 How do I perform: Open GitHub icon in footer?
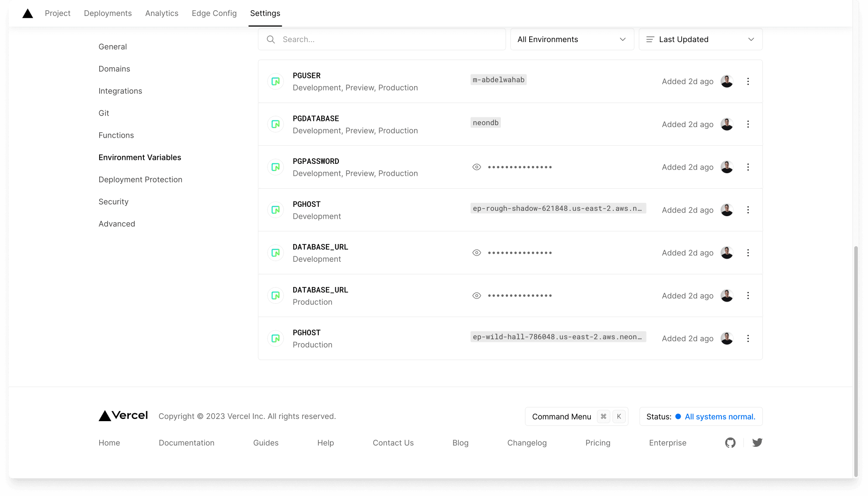coord(730,442)
